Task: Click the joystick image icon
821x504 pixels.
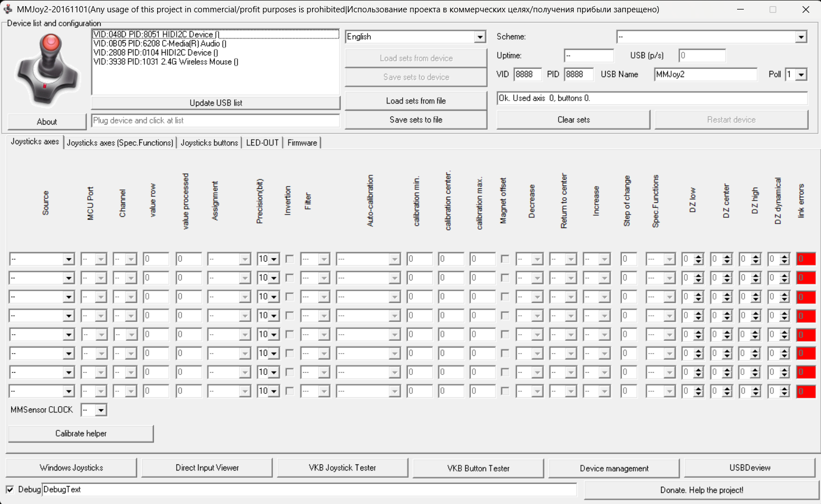Action: pos(48,70)
